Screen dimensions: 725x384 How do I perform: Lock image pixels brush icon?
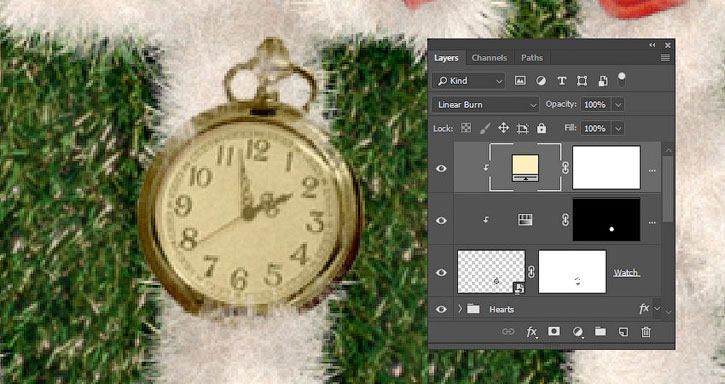click(485, 128)
